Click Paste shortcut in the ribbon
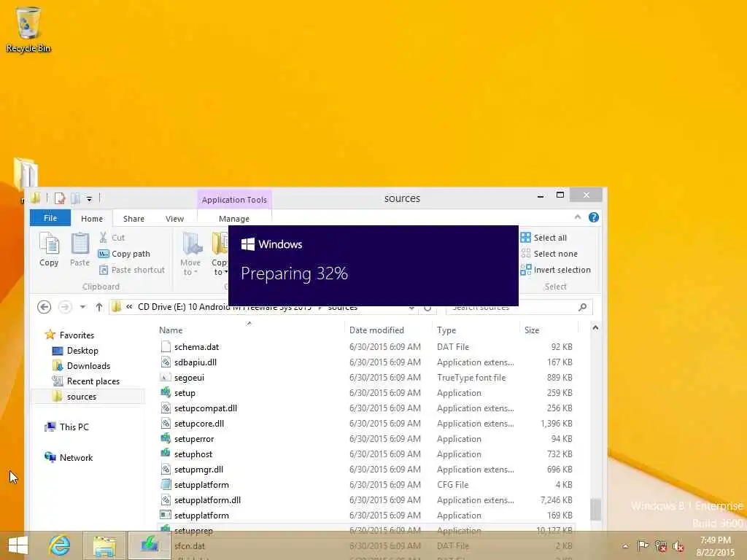Viewport: 747px width, 560px height. click(132, 270)
